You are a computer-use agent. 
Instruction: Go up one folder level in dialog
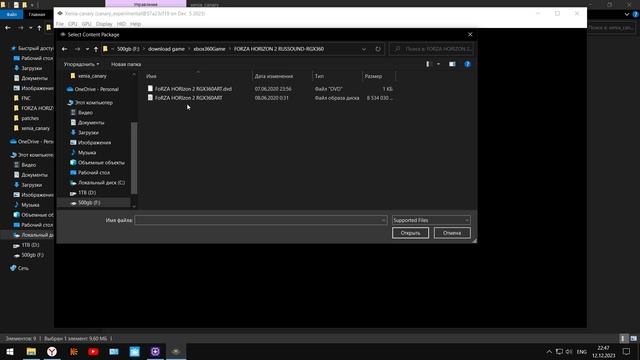pyautogui.click(x=96, y=49)
